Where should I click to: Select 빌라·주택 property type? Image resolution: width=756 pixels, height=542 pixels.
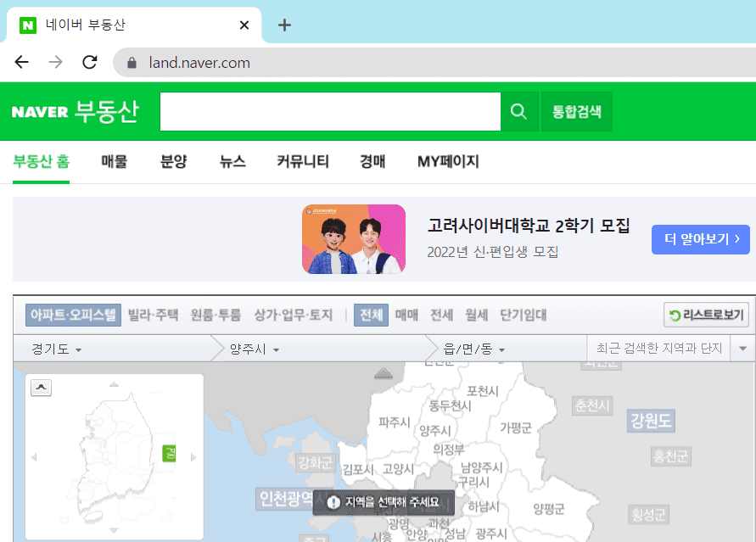tap(154, 315)
